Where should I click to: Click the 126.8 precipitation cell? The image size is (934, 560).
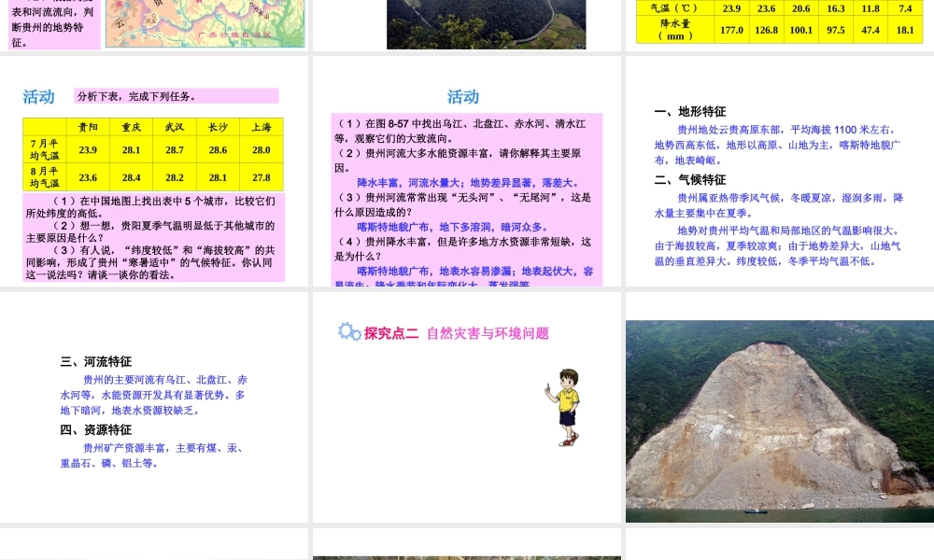point(767,30)
